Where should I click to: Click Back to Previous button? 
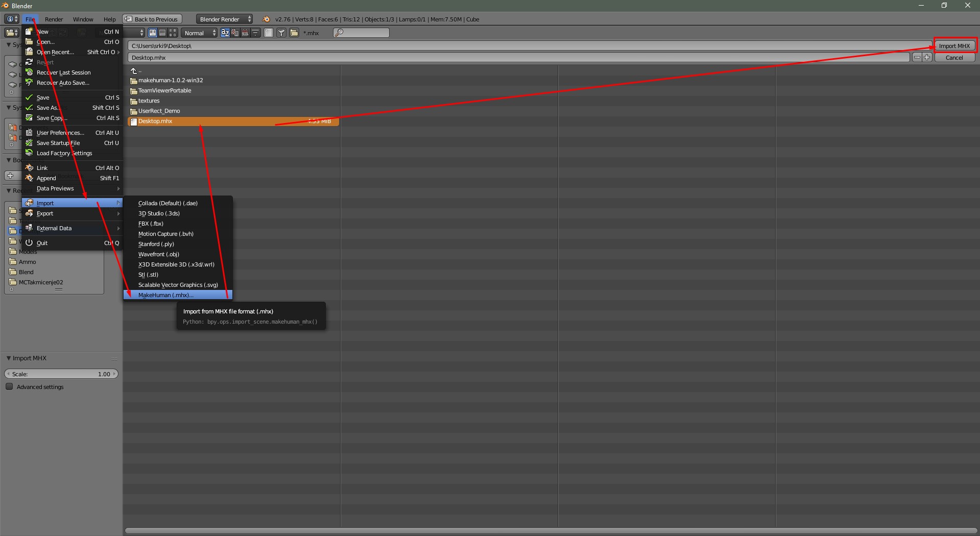click(x=151, y=19)
